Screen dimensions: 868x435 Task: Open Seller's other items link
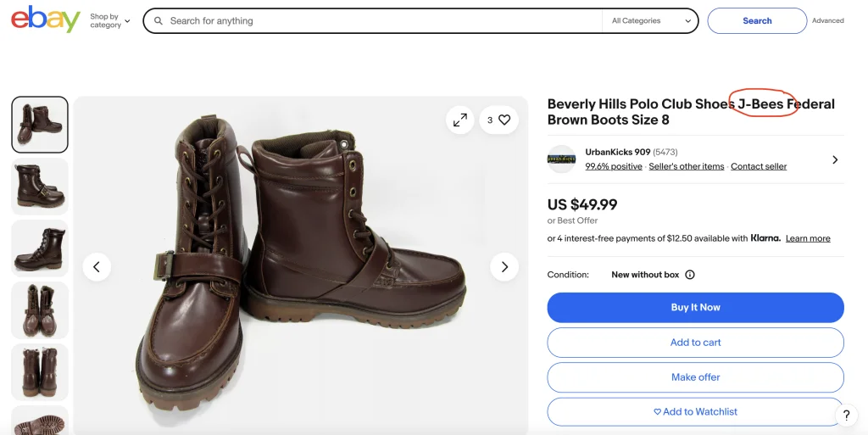tap(686, 167)
